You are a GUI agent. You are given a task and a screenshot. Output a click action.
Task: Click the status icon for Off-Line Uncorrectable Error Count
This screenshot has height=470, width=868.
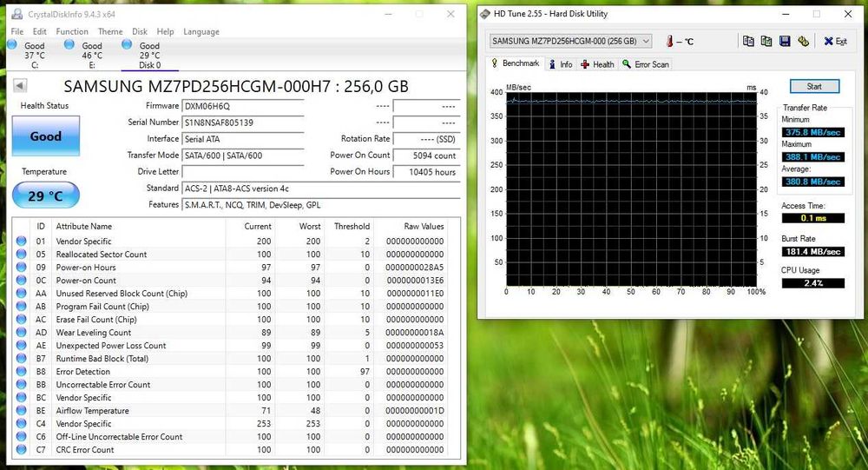[x=21, y=436]
